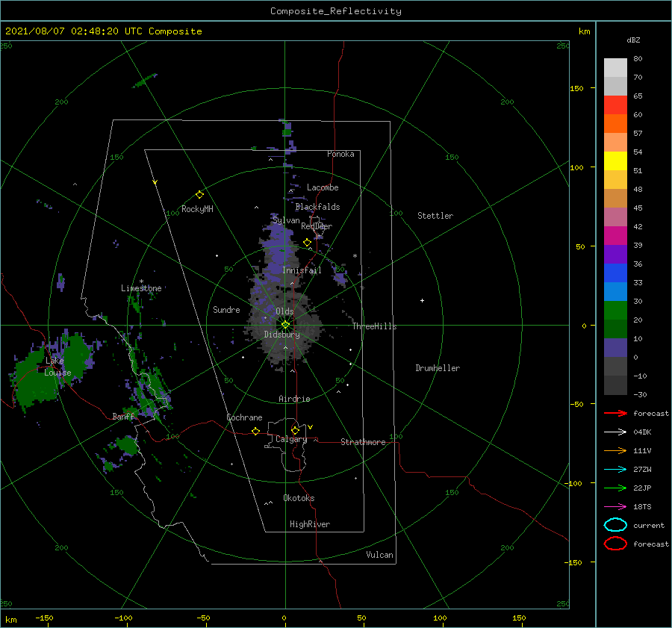The image size is (672, 628).
Task: Click the Drumheller town label
Action: coord(438,368)
